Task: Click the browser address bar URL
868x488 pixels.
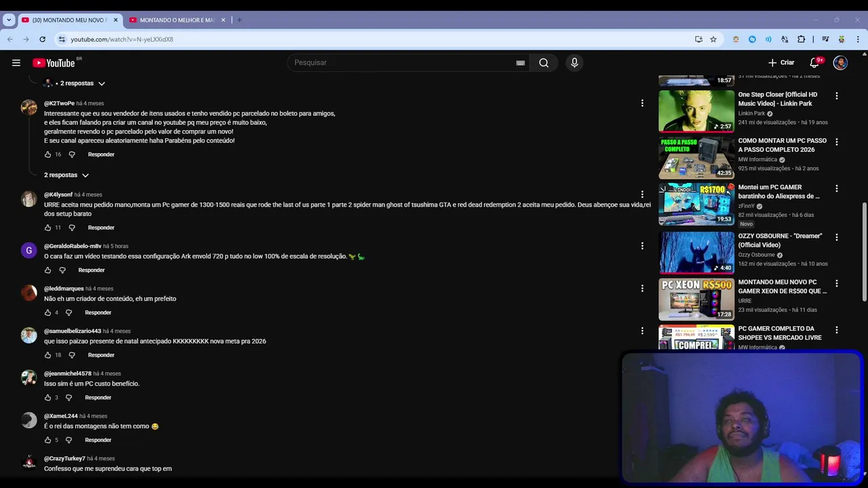Action: (x=122, y=39)
